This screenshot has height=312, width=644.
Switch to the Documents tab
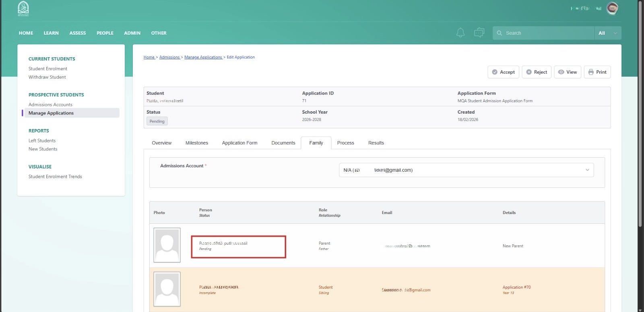click(283, 143)
